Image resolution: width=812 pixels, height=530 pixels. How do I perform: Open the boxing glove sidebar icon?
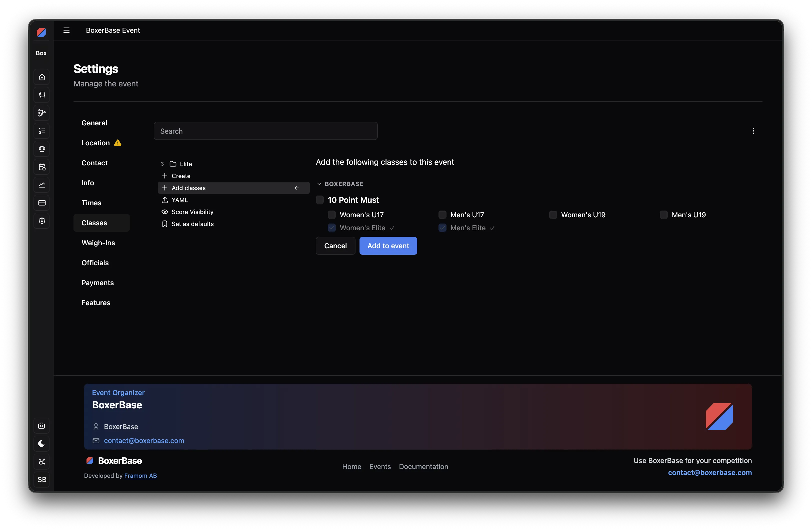pos(42,95)
